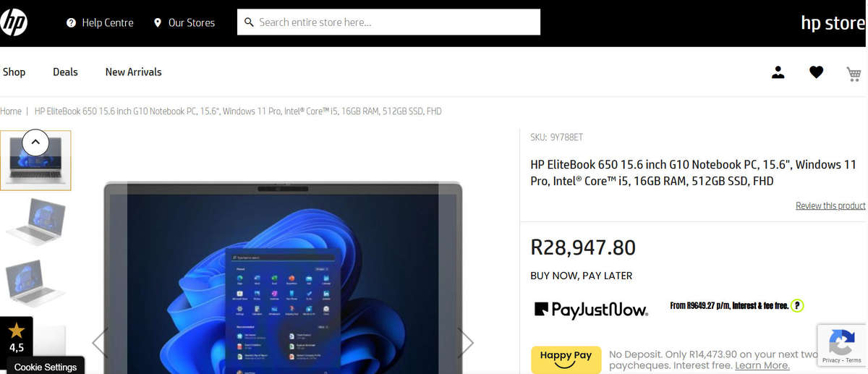Click the HP logo icon
Viewport: 868px width, 374px height.
pos(13,22)
